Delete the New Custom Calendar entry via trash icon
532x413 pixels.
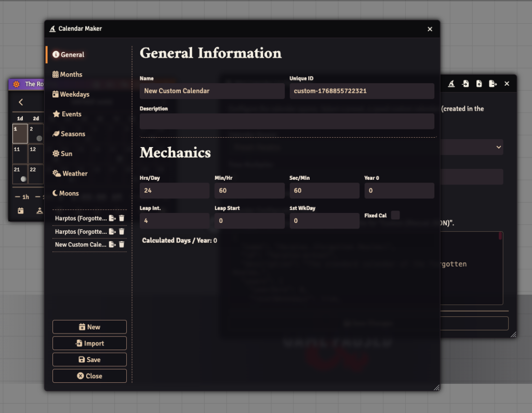(x=122, y=244)
